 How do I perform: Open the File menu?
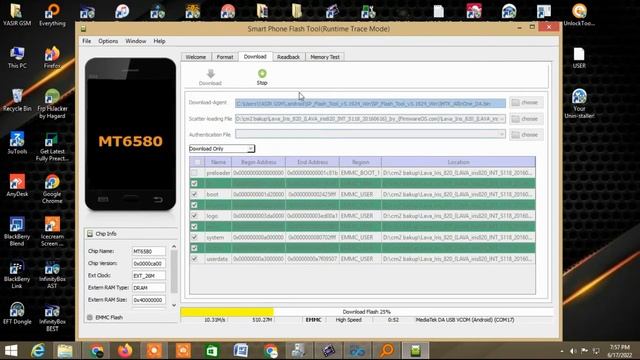[87, 41]
